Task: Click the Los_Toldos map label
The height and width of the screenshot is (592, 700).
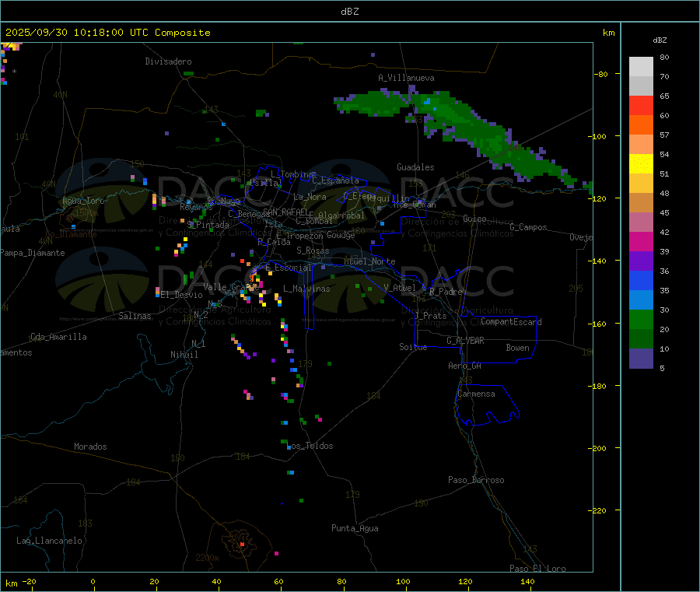Action: [x=311, y=446]
